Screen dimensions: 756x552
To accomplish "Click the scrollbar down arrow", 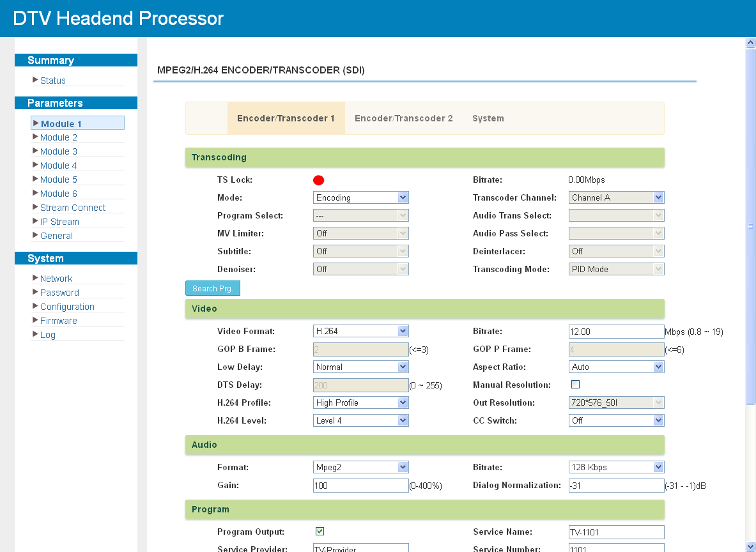I will point(750,547).
